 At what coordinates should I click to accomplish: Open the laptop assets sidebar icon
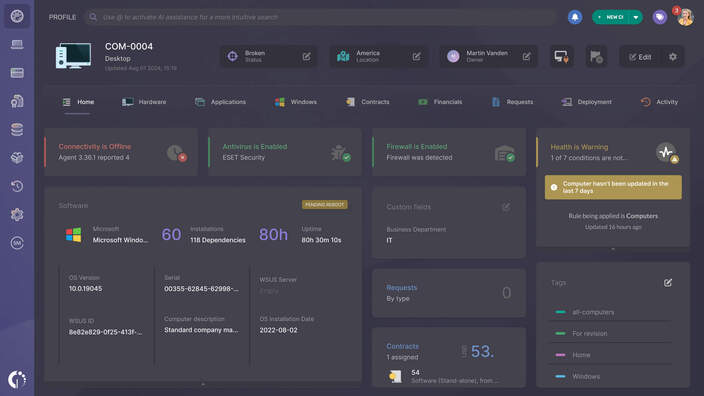[17, 44]
